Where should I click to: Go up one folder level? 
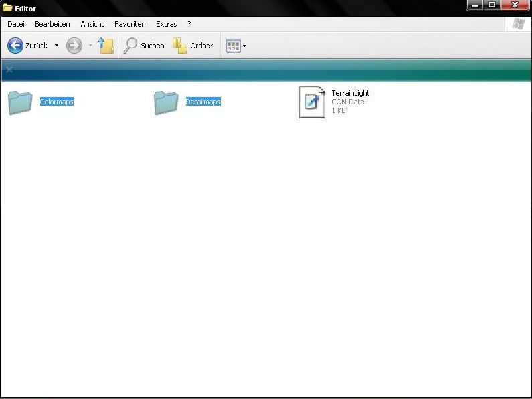pyautogui.click(x=106, y=46)
